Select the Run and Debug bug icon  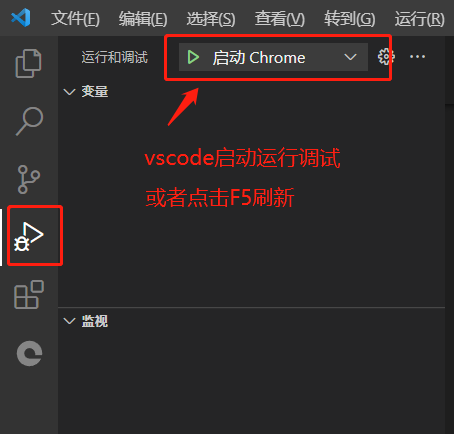click(x=29, y=236)
